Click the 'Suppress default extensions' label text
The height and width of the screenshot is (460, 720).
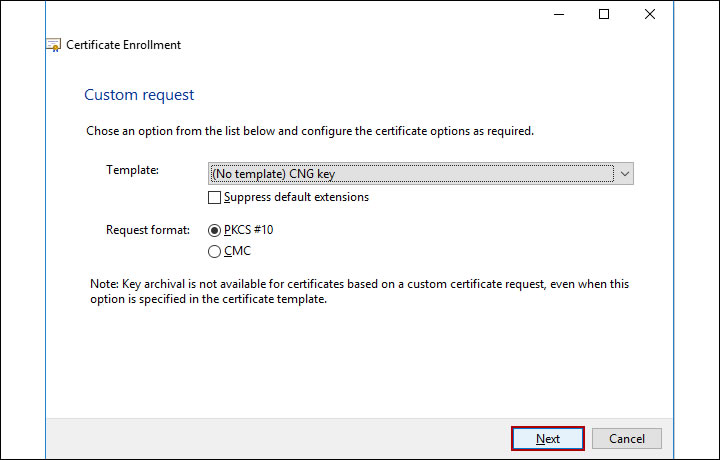296,198
